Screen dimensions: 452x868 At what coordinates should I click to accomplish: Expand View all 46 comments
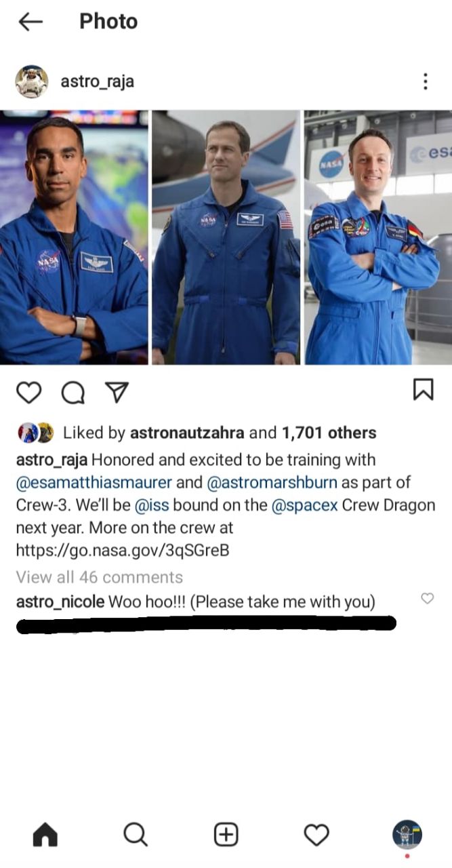click(x=100, y=577)
